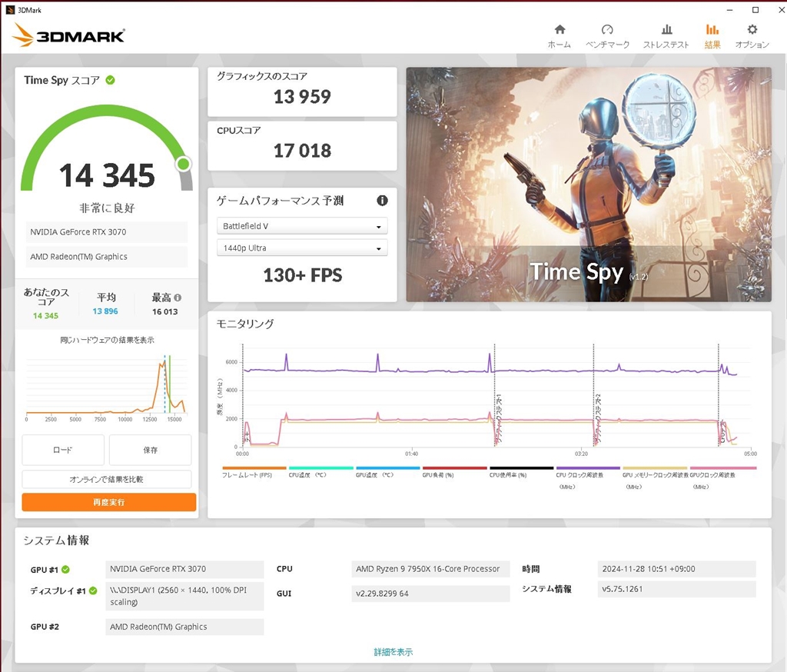The width and height of the screenshot is (787, 672).
Task: Select GPU #2 AMD Radeon(TM) Graphics field
Action: pyautogui.click(x=184, y=627)
